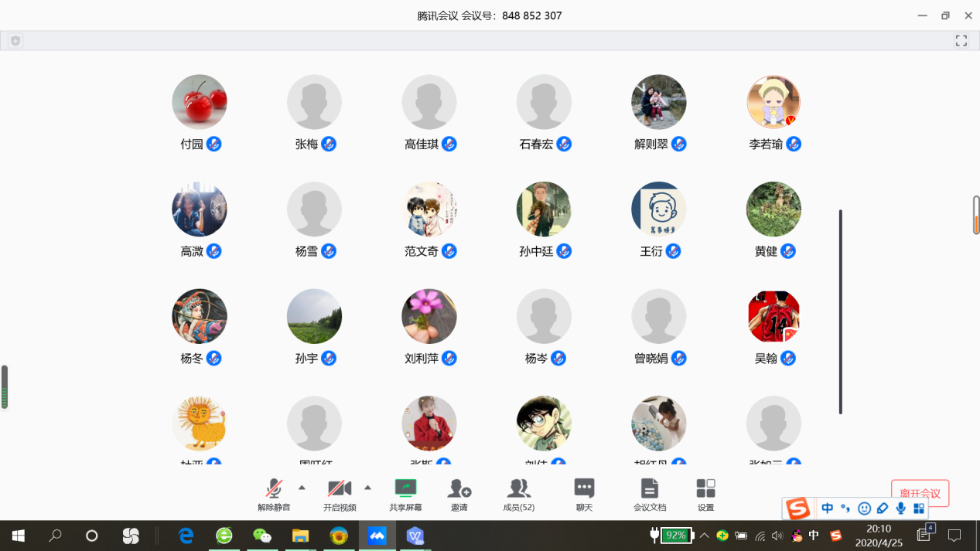This screenshot has width=980, height=551.
Task: Click the Share Screen (共享屏幕) icon
Action: point(405,489)
